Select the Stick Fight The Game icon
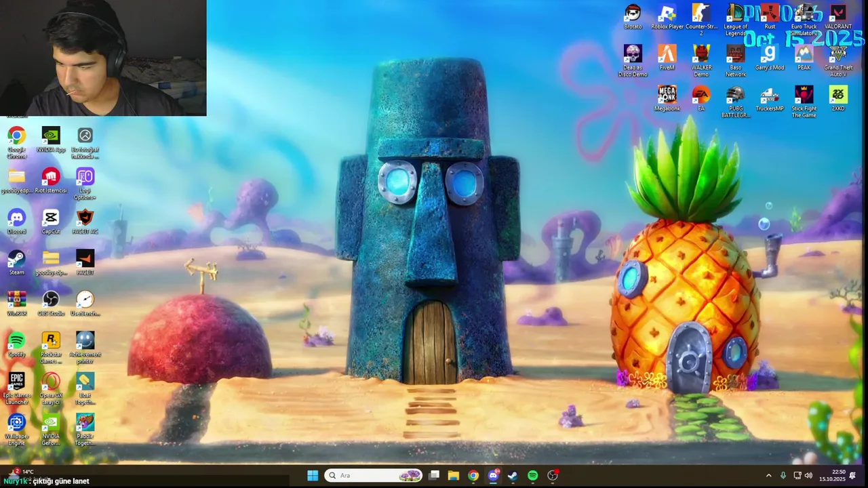The height and width of the screenshot is (488, 868). pyautogui.click(x=804, y=102)
